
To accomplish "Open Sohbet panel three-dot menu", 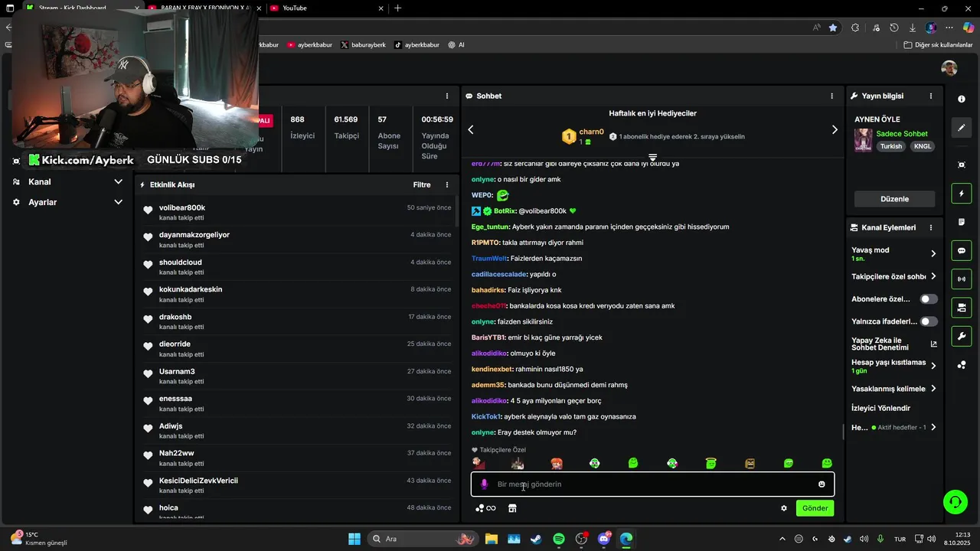I will tap(831, 96).
